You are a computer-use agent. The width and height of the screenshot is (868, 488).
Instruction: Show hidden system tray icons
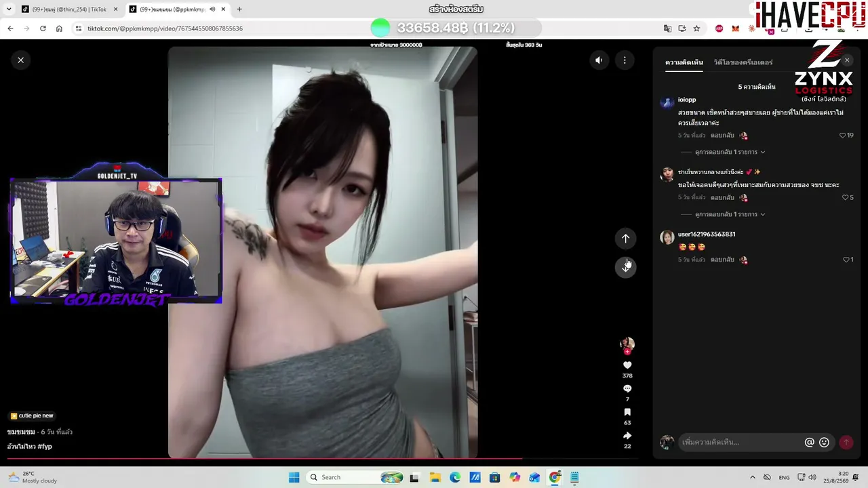pyautogui.click(x=752, y=478)
